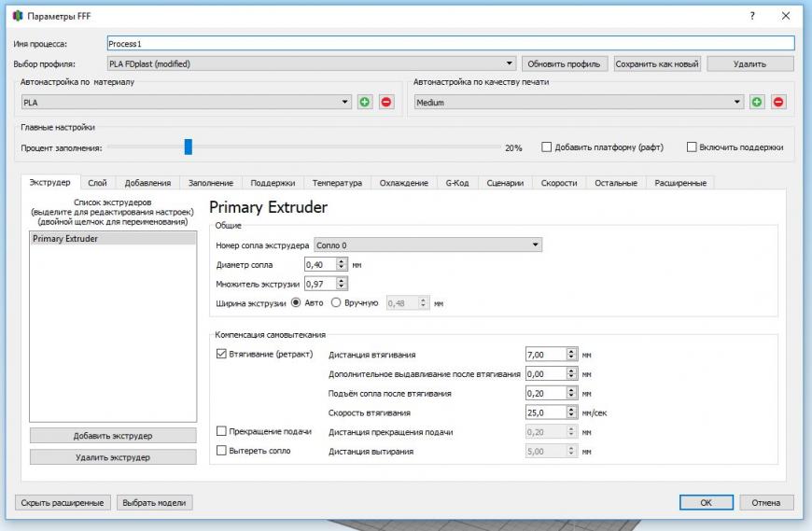
Task: Switch to Расширенные tab
Action: (680, 183)
